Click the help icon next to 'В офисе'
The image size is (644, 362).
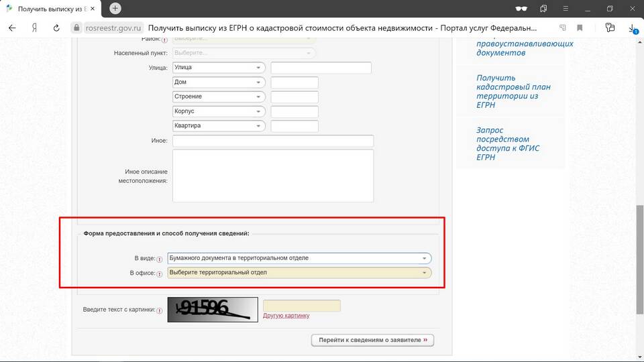160,274
